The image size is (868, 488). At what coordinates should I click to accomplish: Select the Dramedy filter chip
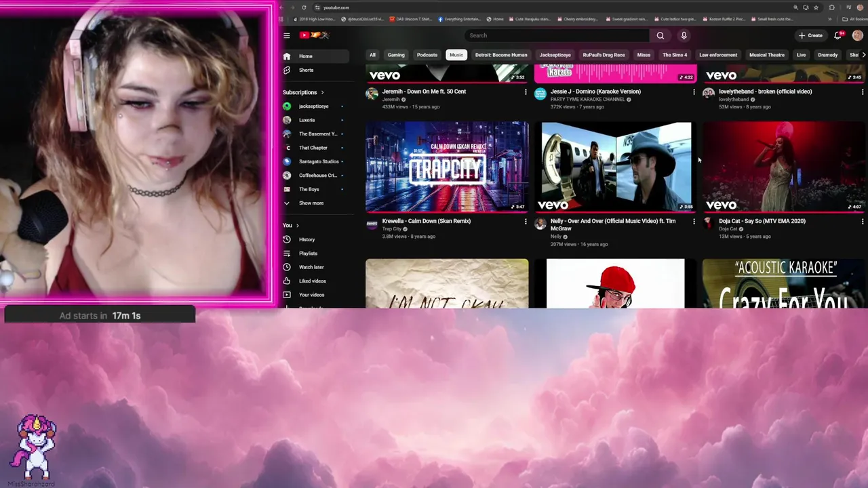[827, 55]
